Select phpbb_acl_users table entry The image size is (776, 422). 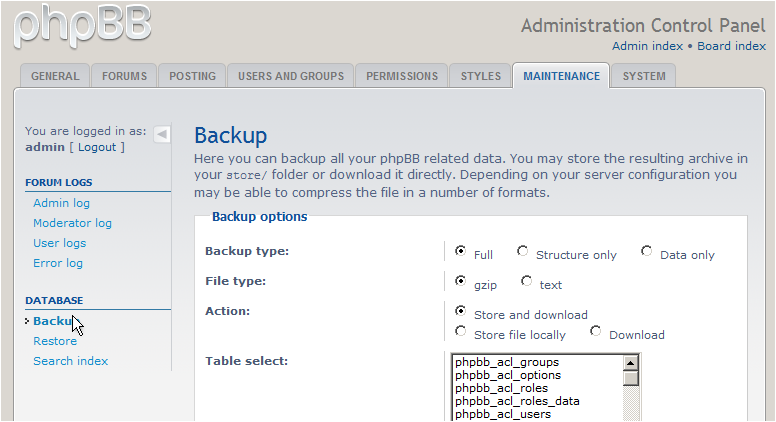[538, 414]
